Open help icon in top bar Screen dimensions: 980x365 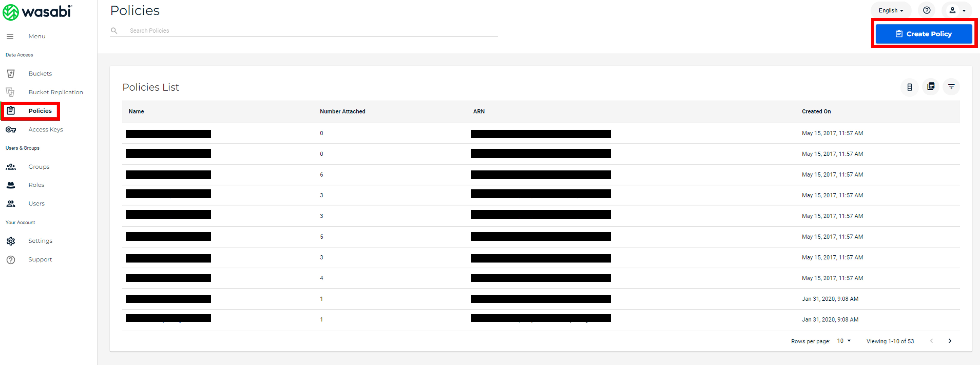(927, 10)
